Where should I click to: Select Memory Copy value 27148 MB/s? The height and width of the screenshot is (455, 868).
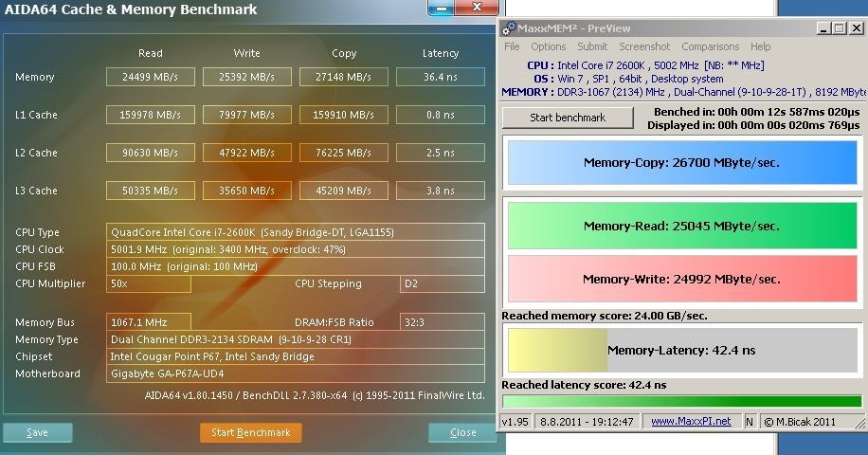click(x=344, y=77)
